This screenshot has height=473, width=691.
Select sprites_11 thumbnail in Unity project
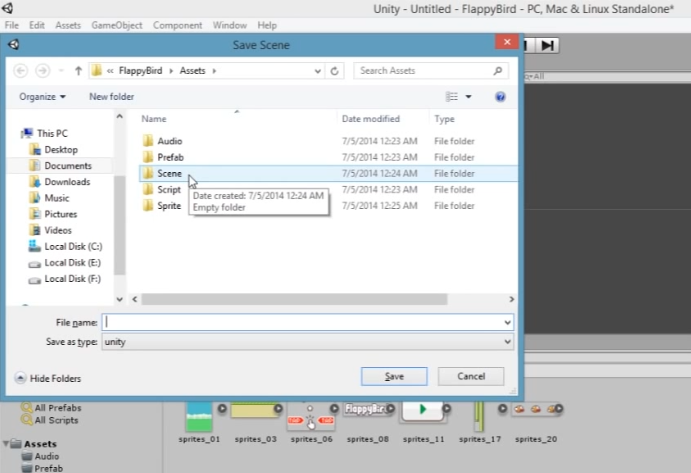click(423, 412)
